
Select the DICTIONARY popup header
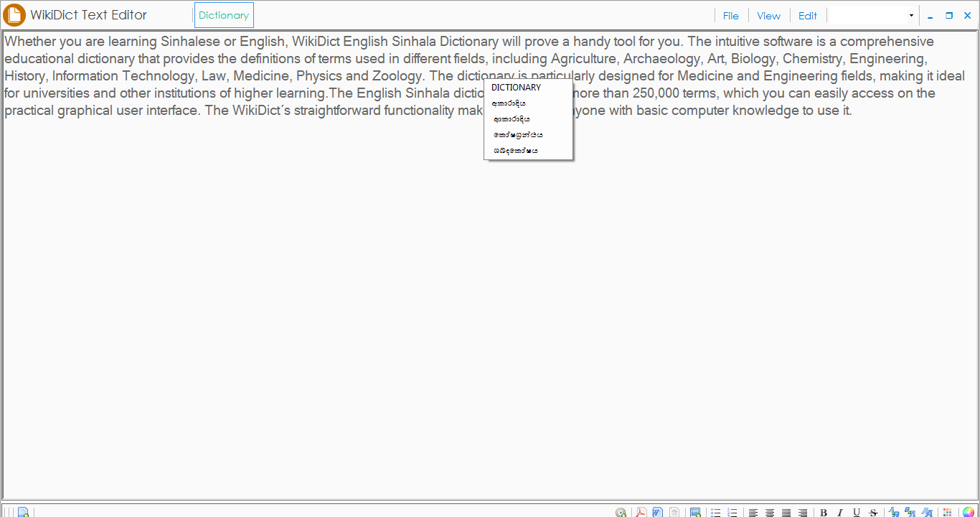pos(517,88)
